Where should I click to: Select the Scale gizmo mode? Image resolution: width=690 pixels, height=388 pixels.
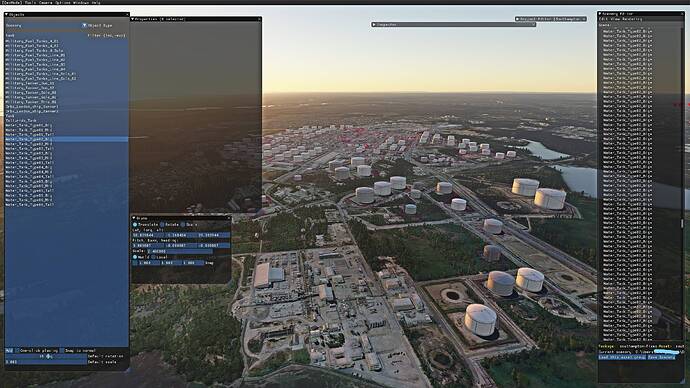click(x=183, y=224)
